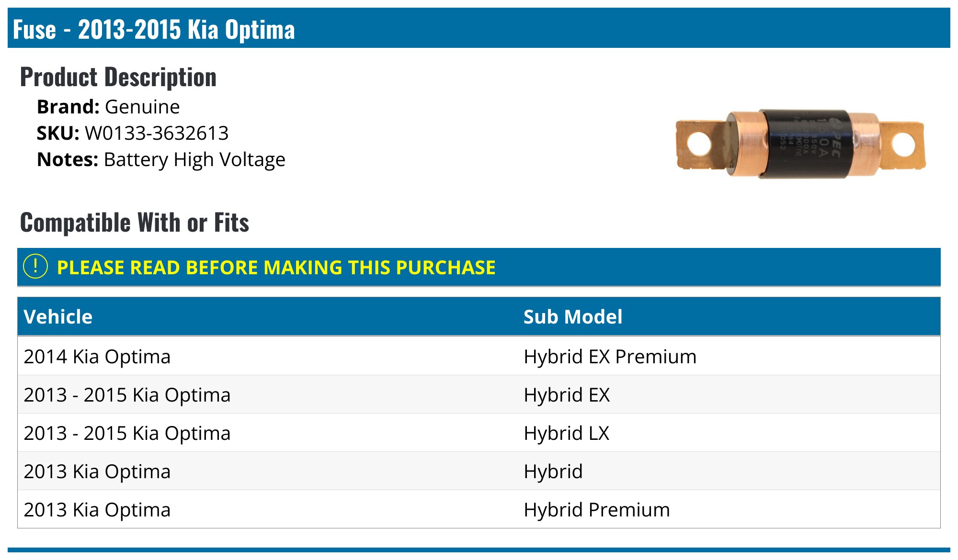Screen dimensions: 958x560
Task: Click the Sub Model column header
Action: click(x=573, y=317)
